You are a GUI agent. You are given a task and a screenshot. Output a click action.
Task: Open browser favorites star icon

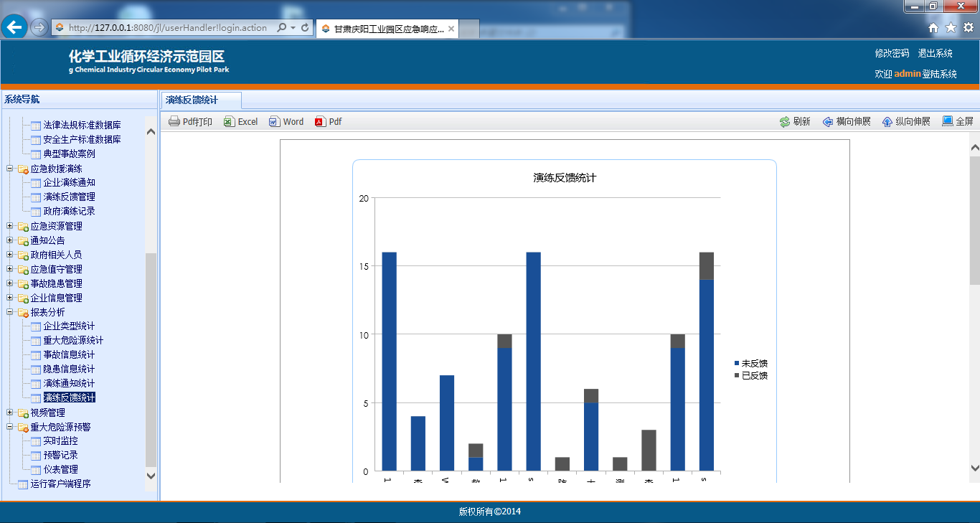[951, 28]
